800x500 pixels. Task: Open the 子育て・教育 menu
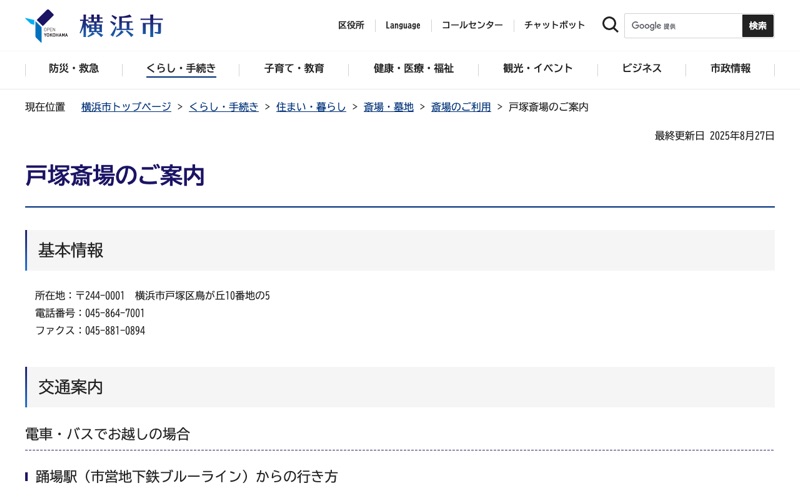point(294,68)
